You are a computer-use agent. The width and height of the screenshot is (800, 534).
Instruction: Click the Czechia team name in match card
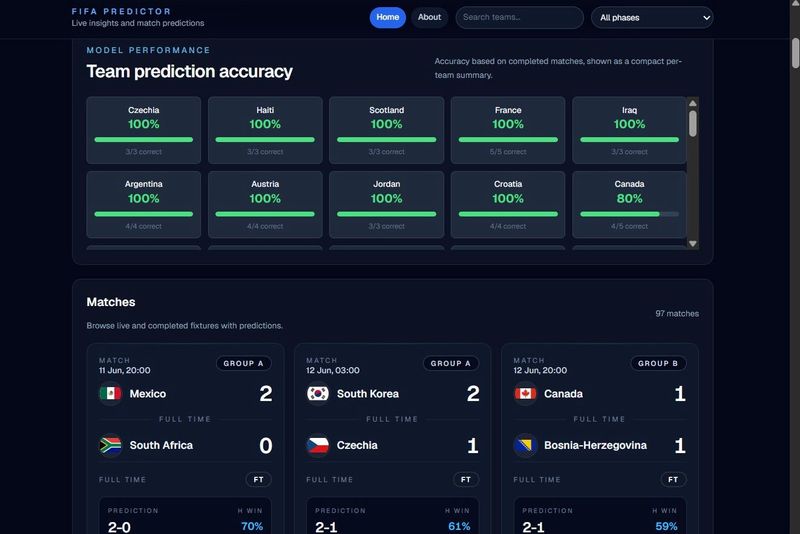point(357,445)
